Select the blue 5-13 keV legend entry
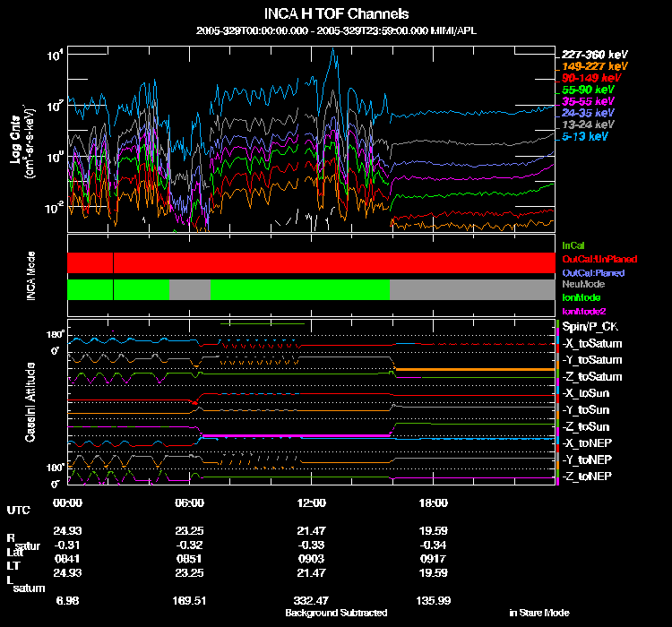Screen dimensions: 672x627 tap(584, 136)
